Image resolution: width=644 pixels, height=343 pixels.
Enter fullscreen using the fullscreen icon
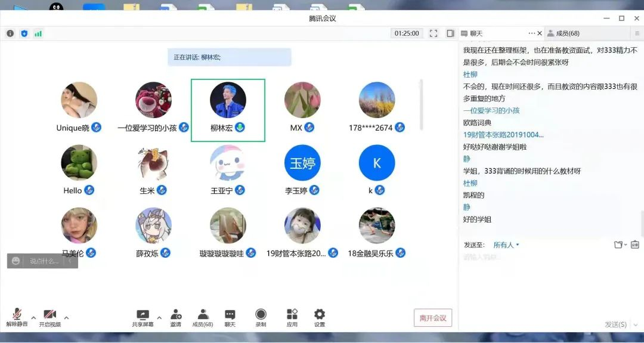(434, 33)
